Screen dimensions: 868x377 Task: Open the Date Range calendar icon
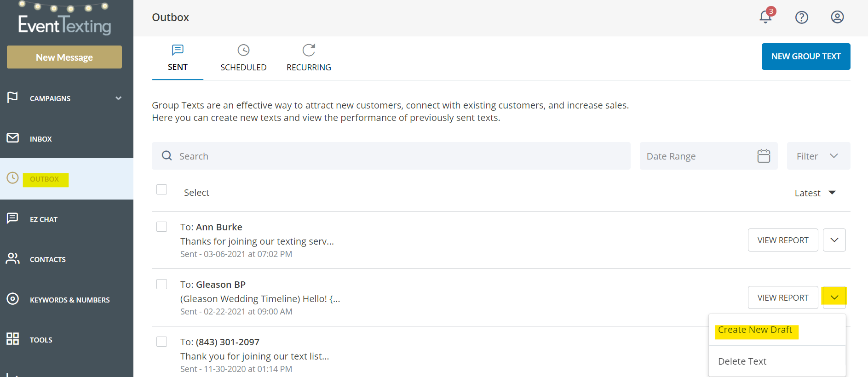tap(764, 156)
